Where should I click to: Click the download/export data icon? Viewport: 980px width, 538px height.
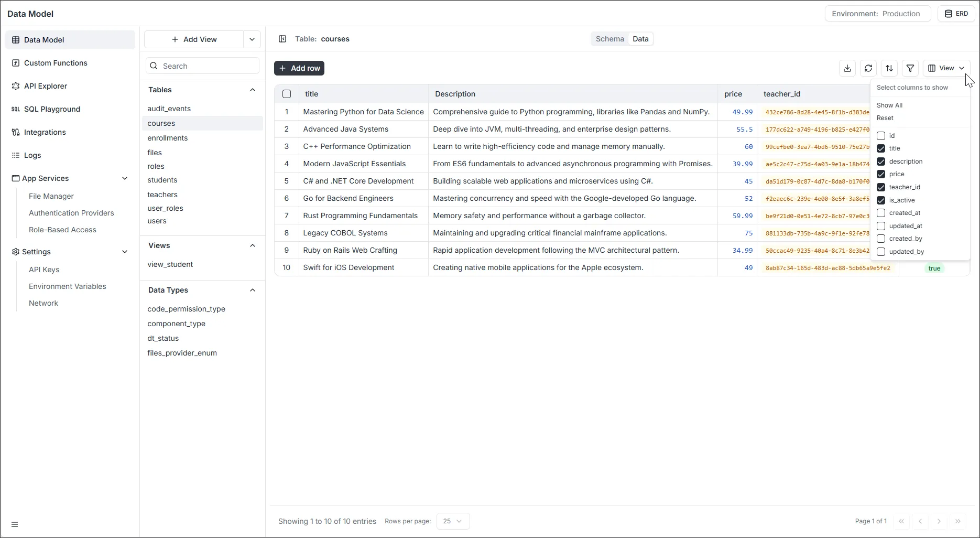[847, 68]
